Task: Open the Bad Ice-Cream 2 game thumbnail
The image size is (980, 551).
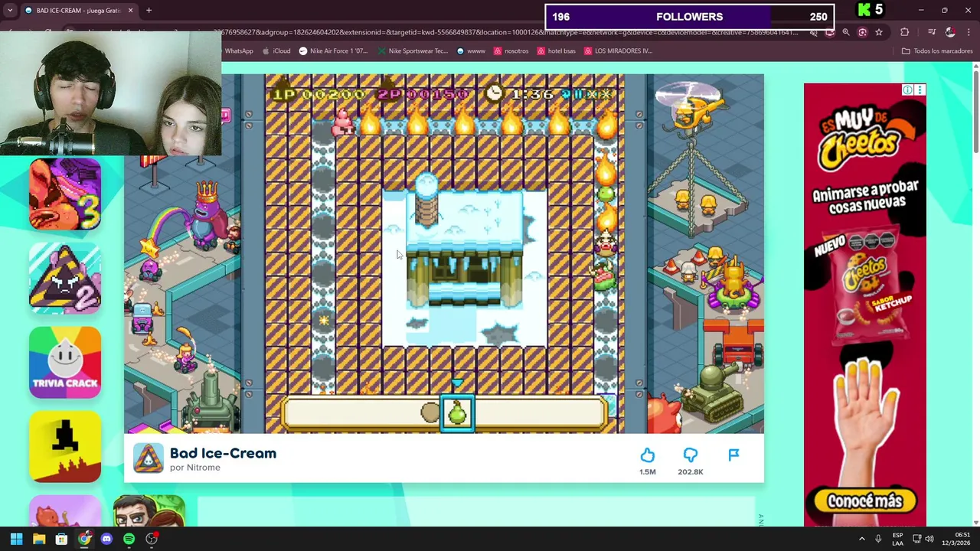Action: pos(65,279)
